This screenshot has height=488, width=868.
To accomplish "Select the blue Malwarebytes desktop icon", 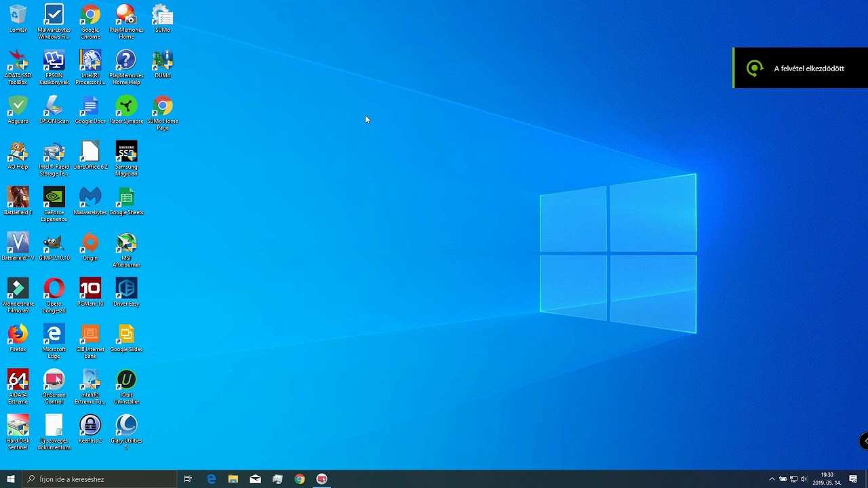I will [90, 201].
